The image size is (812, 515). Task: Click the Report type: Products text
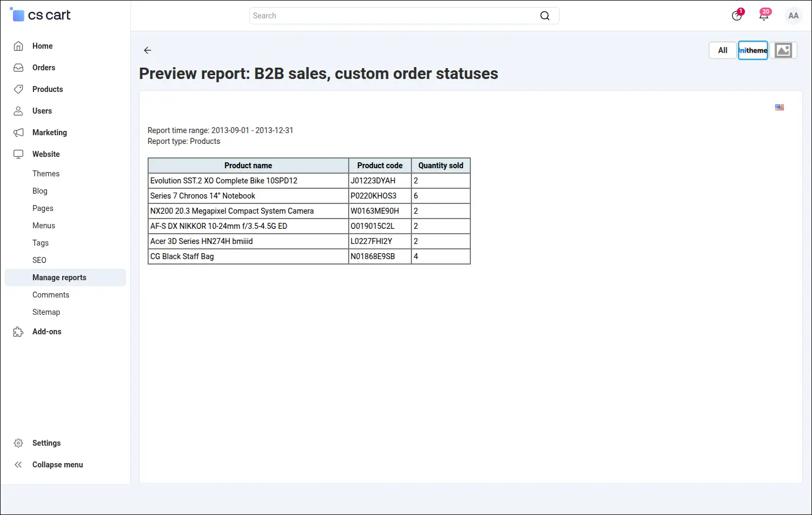click(184, 141)
